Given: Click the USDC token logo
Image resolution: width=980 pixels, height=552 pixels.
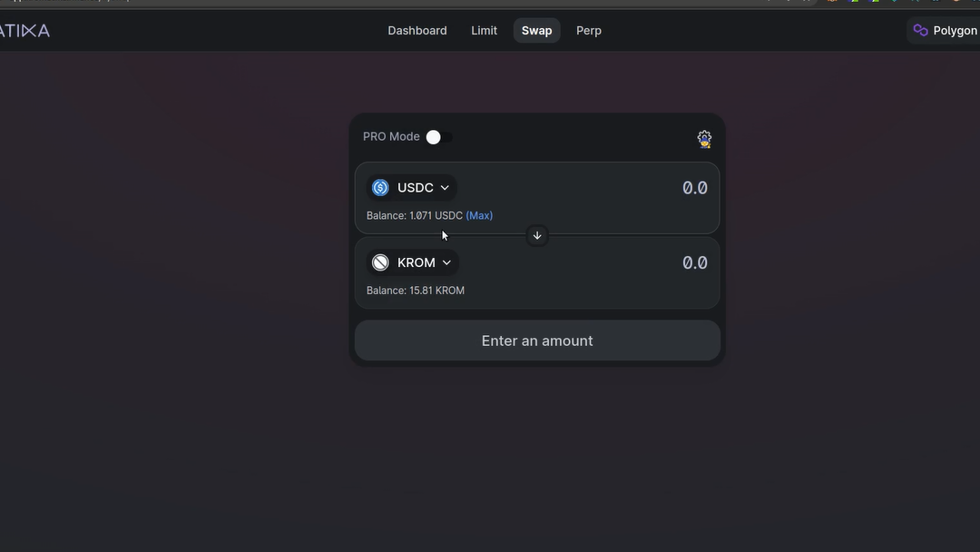Looking at the screenshot, I should click(x=380, y=188).
